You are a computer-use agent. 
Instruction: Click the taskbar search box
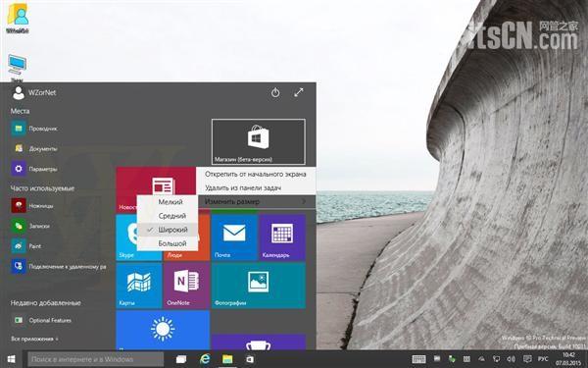click(x=96, y=359)
